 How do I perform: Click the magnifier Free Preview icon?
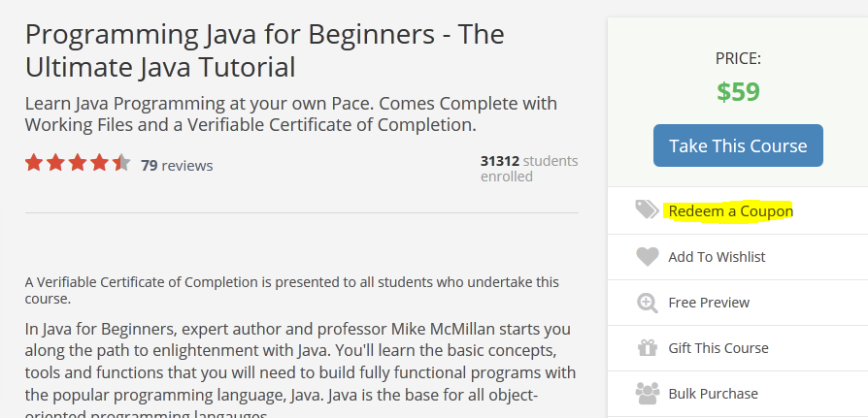[648, 303]
